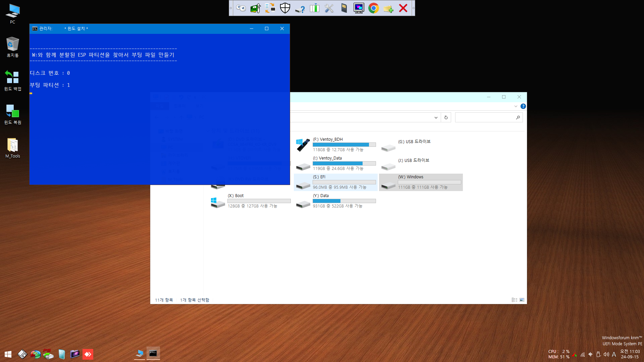Screen dimensions: 644x362
Task: Open the green hardware card tool in dock
Action: 256,8
